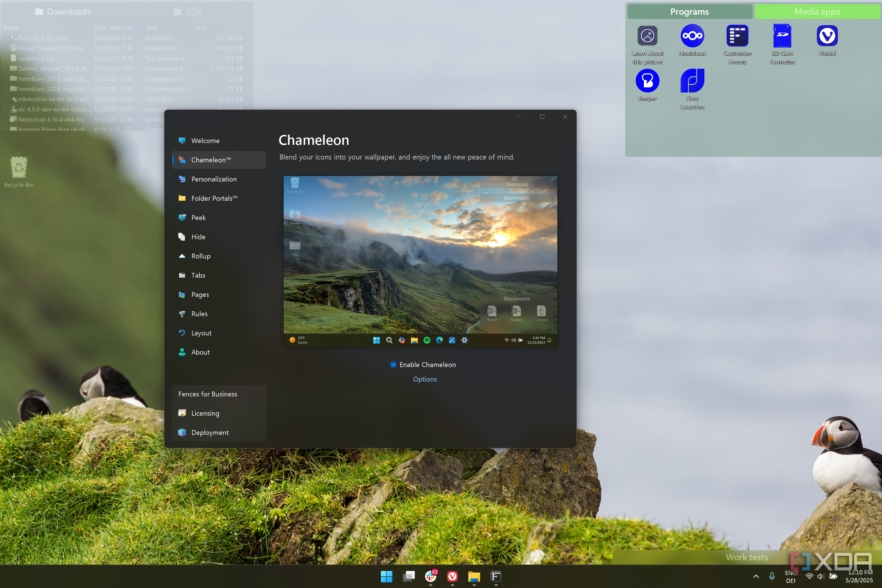The width and height of the screenshot is (882, 588).
Task: Click the Chameleon preview image
Action: (x=420, y=261)
